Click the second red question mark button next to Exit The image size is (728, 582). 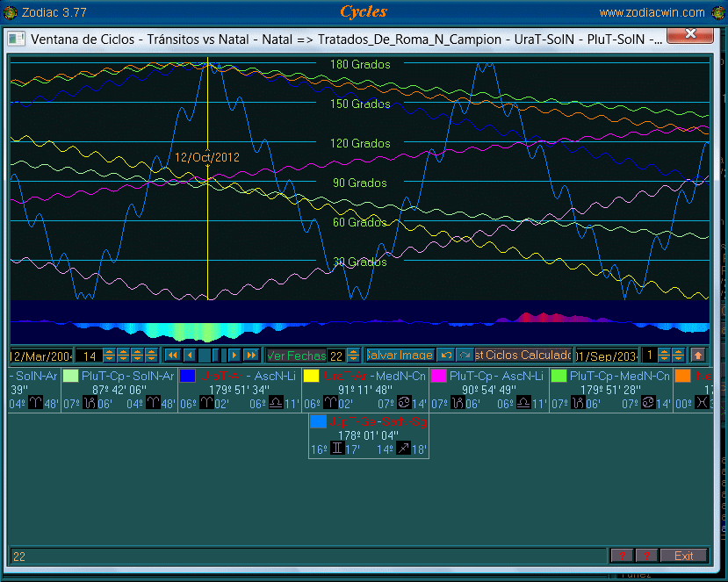click(646, 556)
